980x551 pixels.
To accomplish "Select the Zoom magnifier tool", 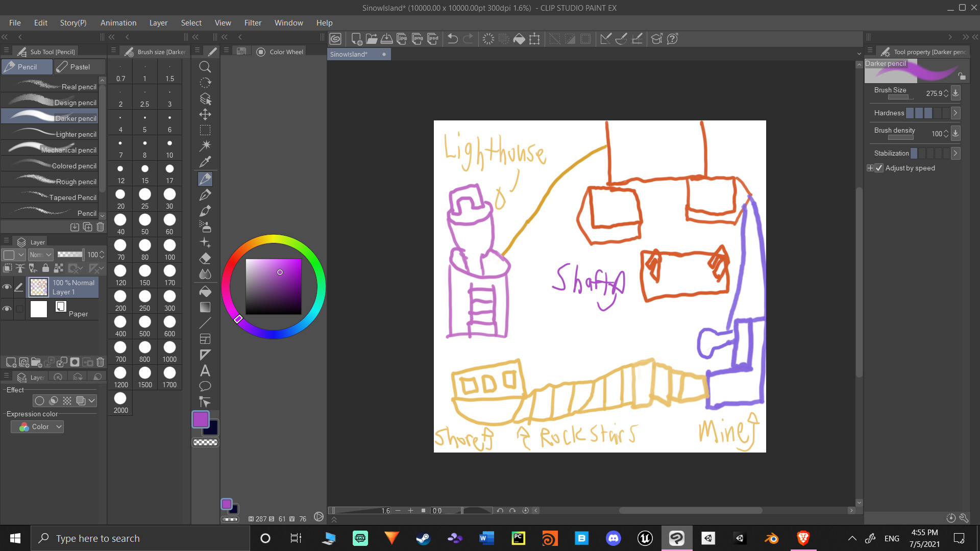I will tap(205, 67).
